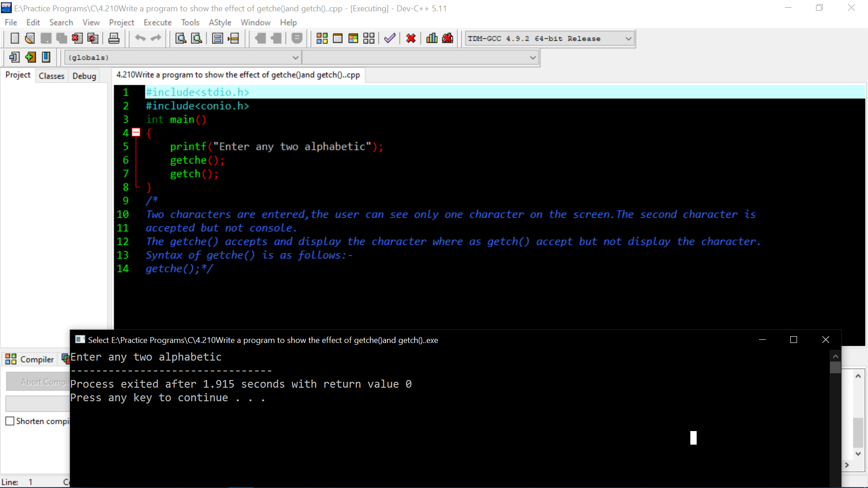Expand the TDM-GCC compiler selector dropdown
Viewport: 868px width, 488px height.
pyautogui.click(x=629, y=38)
